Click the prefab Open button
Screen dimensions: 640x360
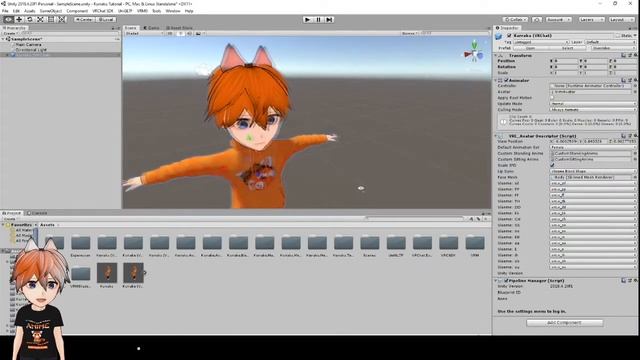pyautogui.click(x=531, y=48)
